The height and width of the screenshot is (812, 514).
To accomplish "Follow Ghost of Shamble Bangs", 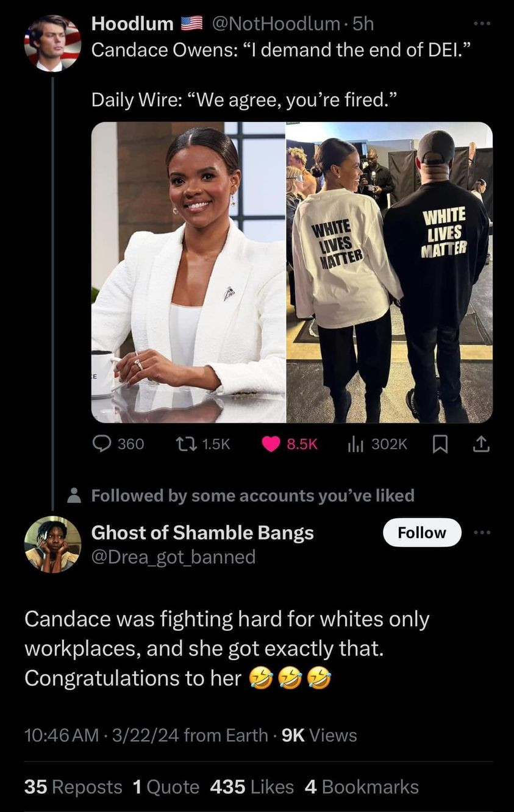I will pos(422,532).
